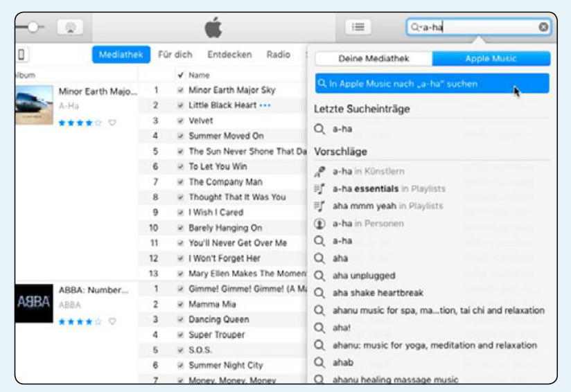Uncheck the Minor Earth Major Sky track
The width and height of the screenshot is (571, 392).
coord(180,90)
